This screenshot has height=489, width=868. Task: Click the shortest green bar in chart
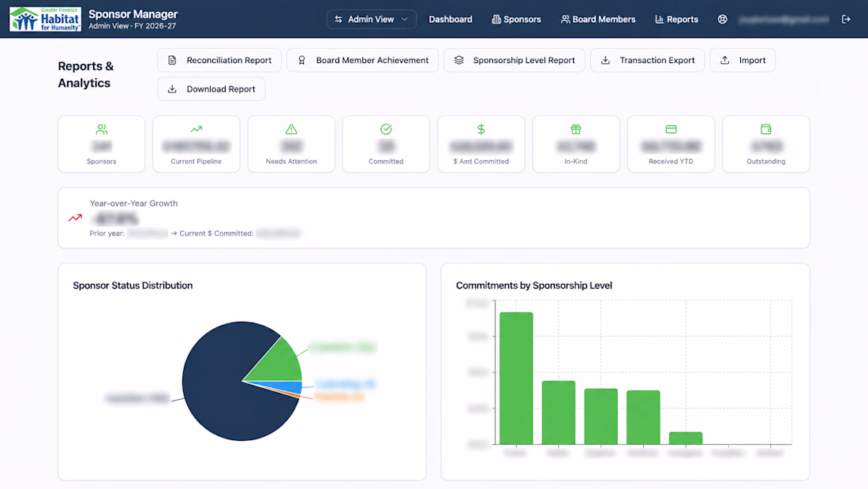click(685, 438)
